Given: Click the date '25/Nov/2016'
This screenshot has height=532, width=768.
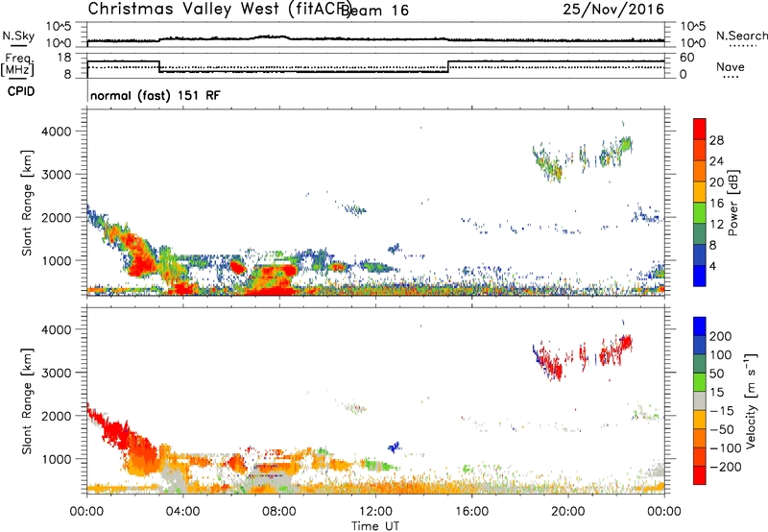Looking at the screenshot, I should coord(613,9).
